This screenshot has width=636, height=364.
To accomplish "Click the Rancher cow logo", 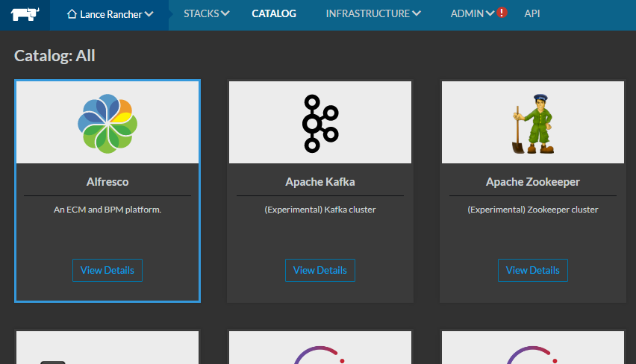I will click(x=25, y=14).
